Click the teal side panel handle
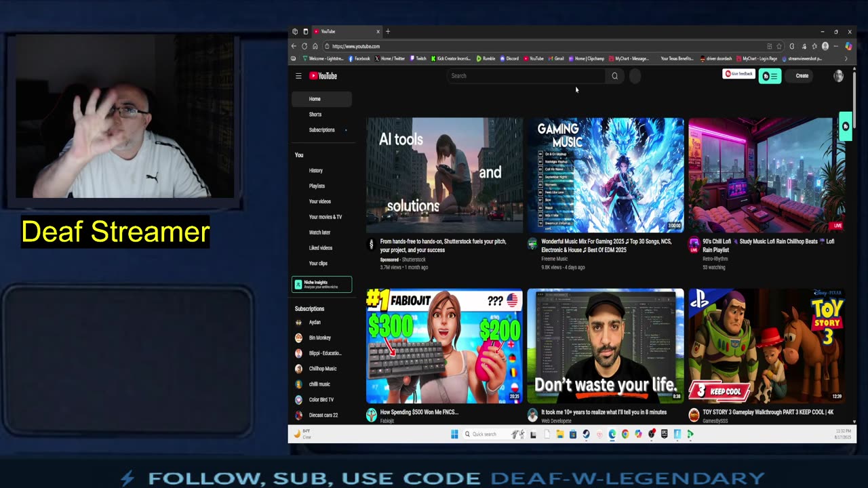The height and width of the screenshot is (488, 868). tap(845, 127)
